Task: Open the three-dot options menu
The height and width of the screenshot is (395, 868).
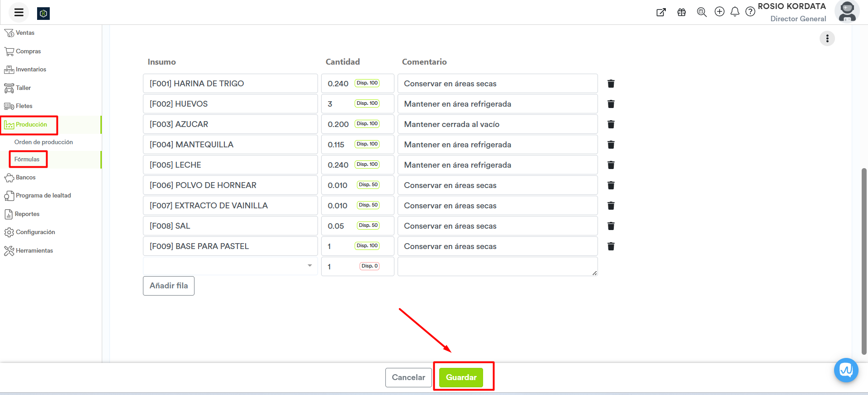Action: coord(827,38)
